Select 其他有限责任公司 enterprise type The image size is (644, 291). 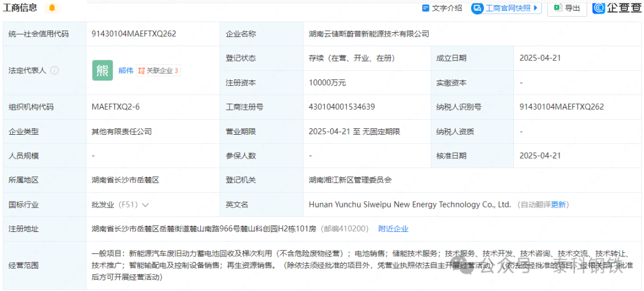(x=122, y=132)
